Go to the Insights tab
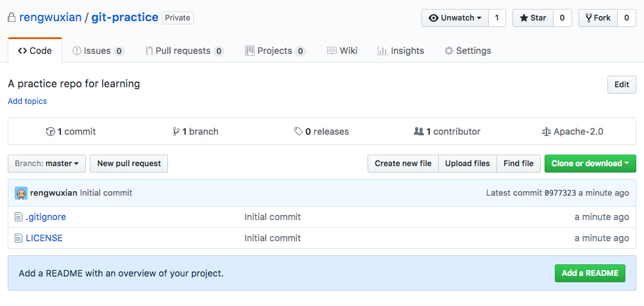 pos(401,51)
